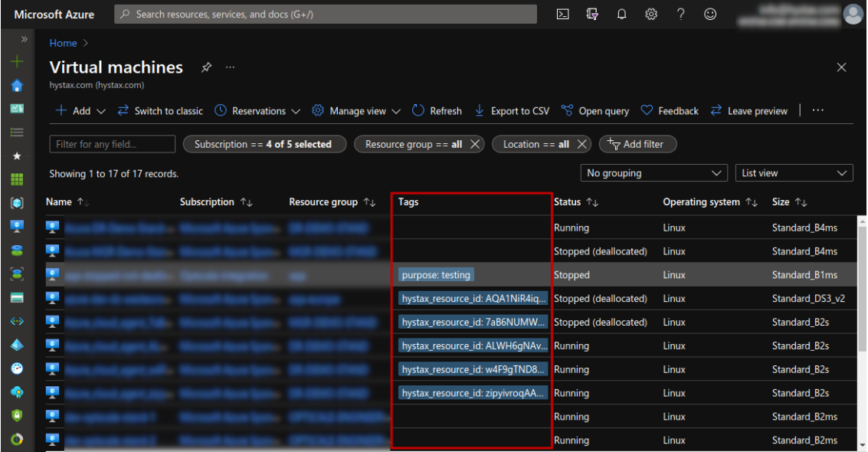Click Refresh in the toolbar
The height and width of the screenshot is (452, 868).
click(x=437, y=110)
